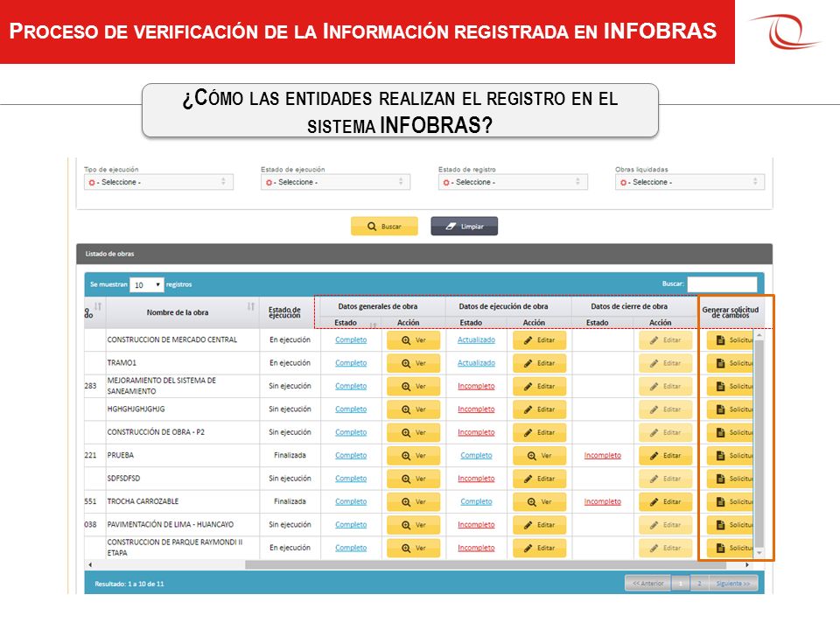View execution data for TROCHA CARROZABLE

(x=539, y=502)
